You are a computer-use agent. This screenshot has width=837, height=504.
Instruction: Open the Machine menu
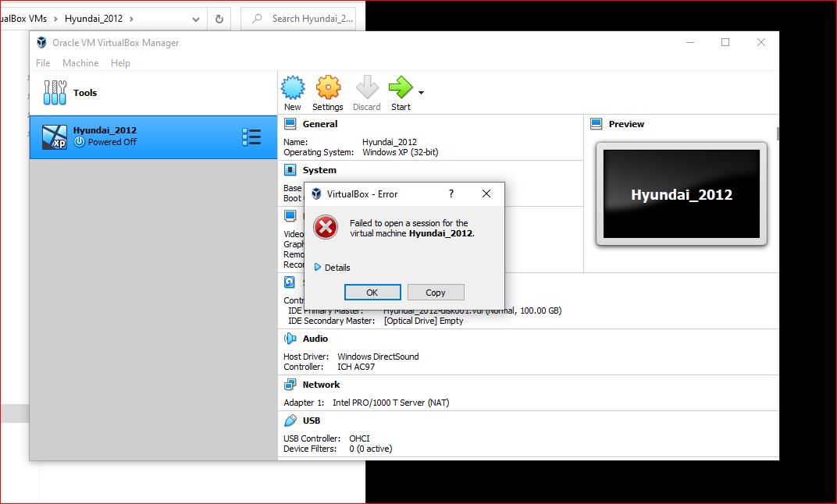(80, 63)
